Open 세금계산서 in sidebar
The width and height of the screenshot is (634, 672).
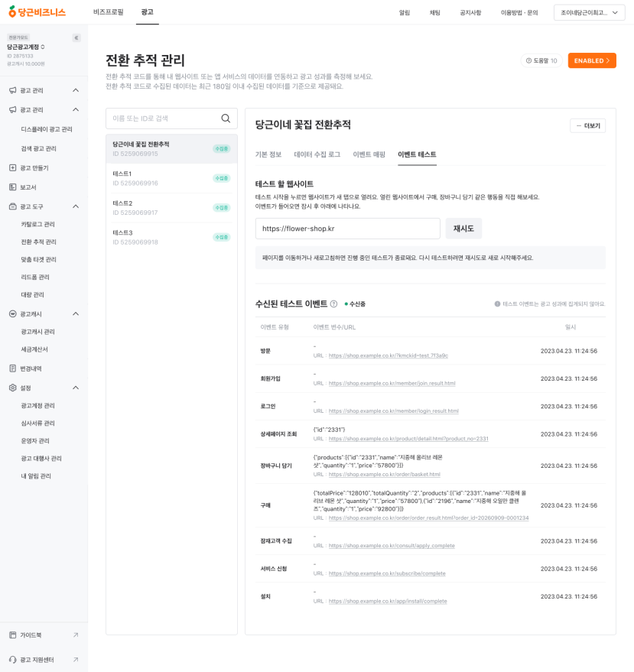tap(34, 349)
